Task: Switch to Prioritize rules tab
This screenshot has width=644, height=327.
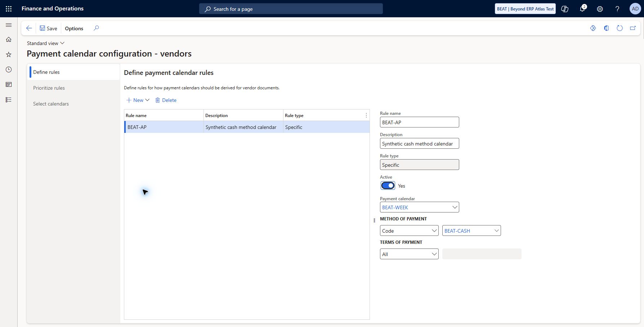Action: [74, 88]
